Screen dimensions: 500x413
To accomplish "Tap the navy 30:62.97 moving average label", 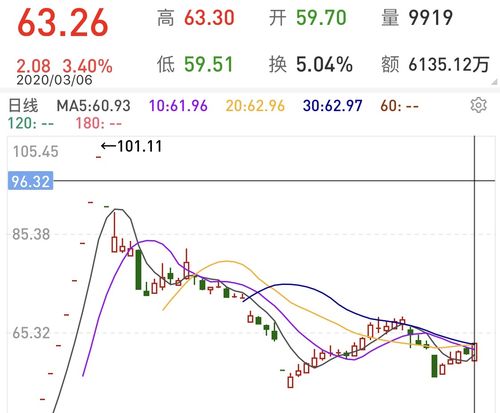I will (x=333, y=106).
